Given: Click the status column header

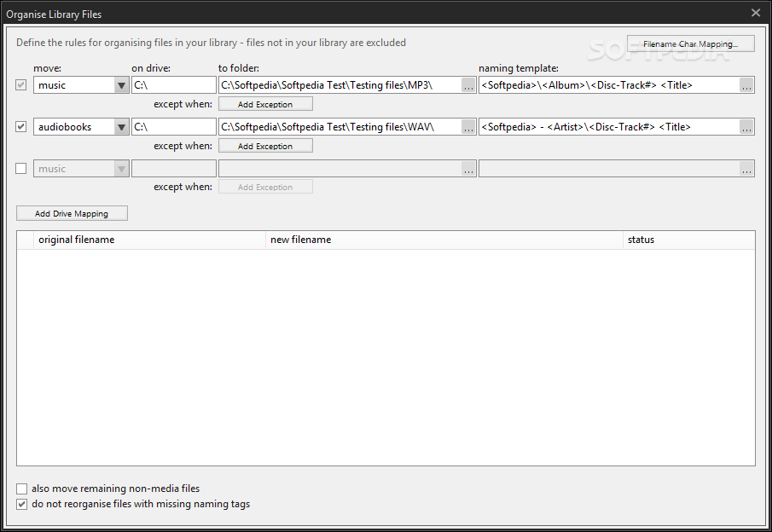Looking at the screenshot, I should click(x=688, y=240).
